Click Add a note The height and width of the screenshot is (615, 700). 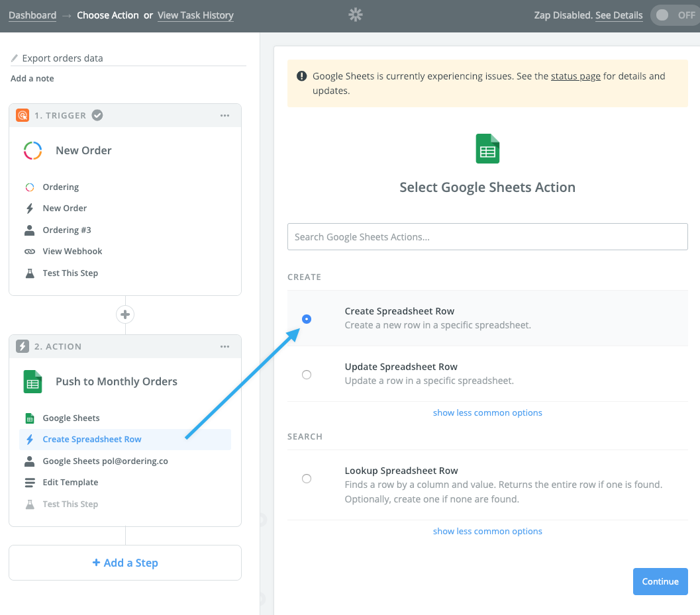click(x=32, y=79)
